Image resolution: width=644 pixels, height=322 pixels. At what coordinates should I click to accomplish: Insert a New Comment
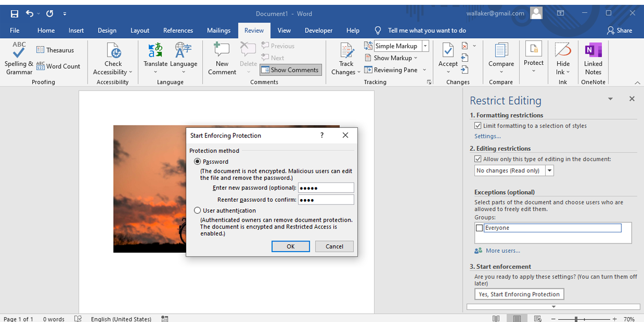pos(222,58)
